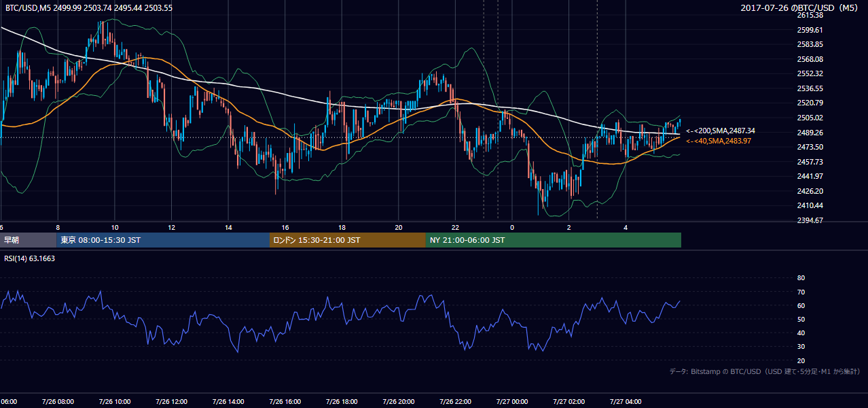Screen dimensions: 868x408
Task: Click the 7/26 16:00 time axis label
Action: click(285, 402)
